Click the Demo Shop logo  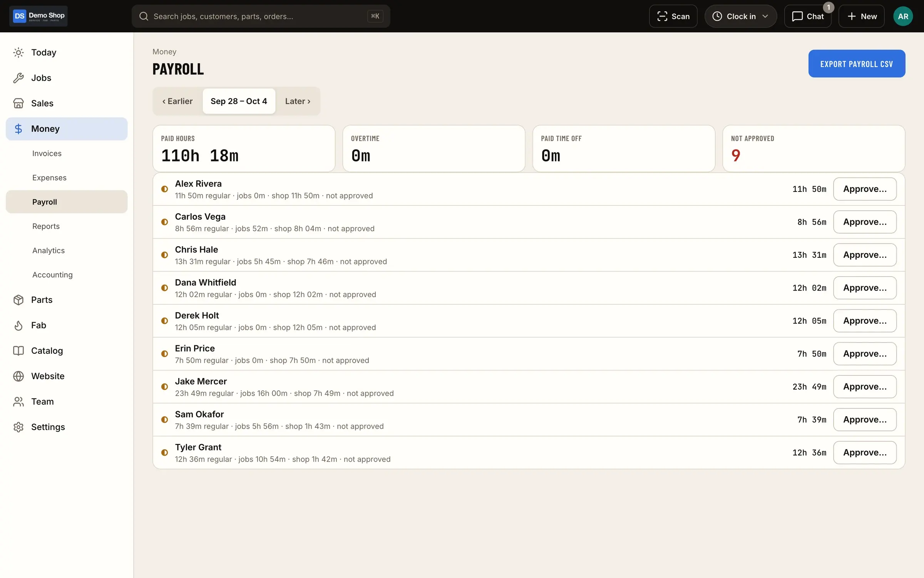tap(38, 16)
